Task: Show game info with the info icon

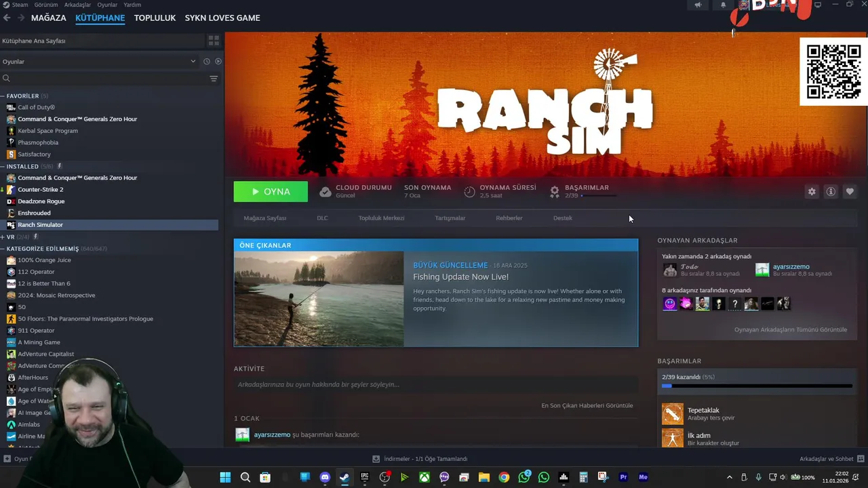Action: pyautogui.click(x=831, y=192)
